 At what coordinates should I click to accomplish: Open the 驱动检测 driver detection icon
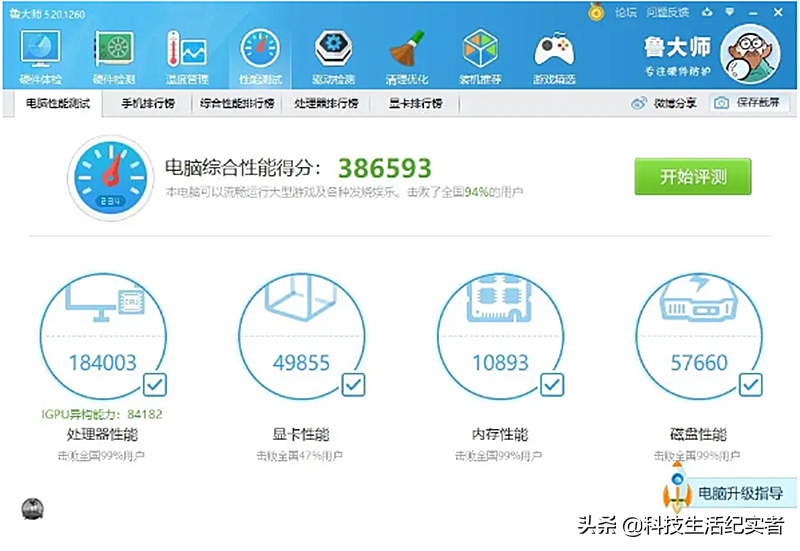[333, 57]
